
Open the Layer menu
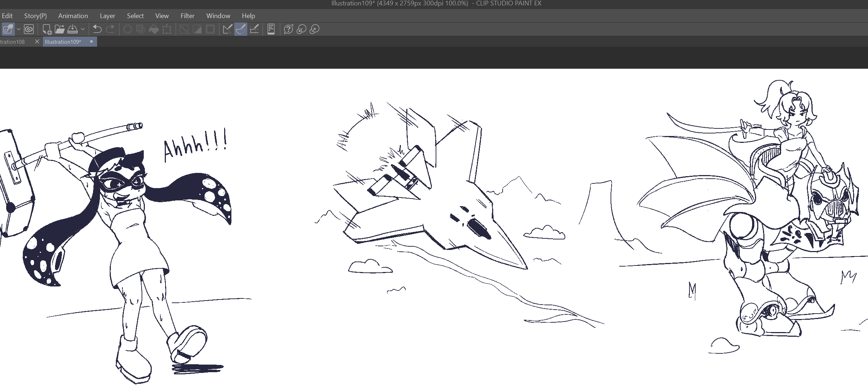[x=107, y=16]
